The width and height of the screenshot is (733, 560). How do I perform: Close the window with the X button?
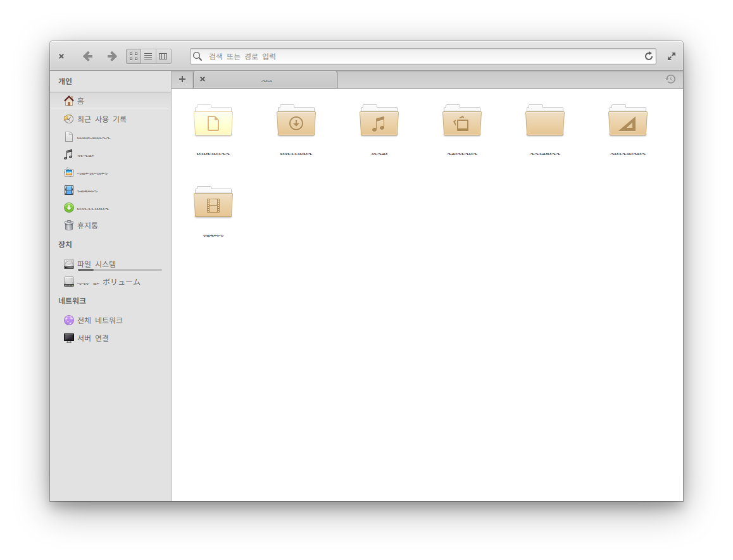coord(61,56)
